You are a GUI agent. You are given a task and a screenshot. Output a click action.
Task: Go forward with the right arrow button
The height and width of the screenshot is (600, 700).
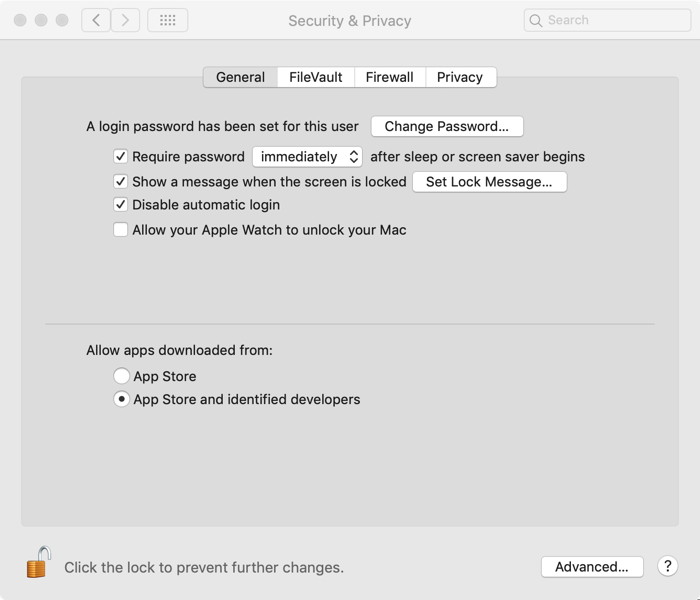[125, 20]
